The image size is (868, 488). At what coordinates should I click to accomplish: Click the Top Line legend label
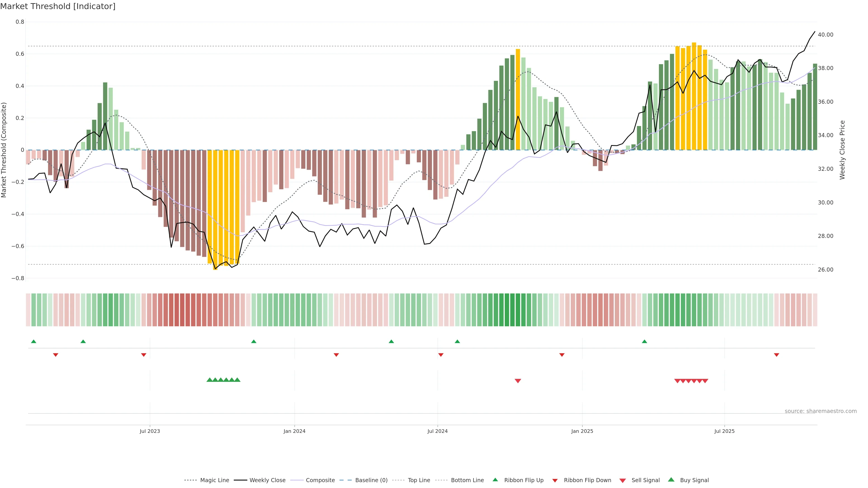[x=419, y=480]
